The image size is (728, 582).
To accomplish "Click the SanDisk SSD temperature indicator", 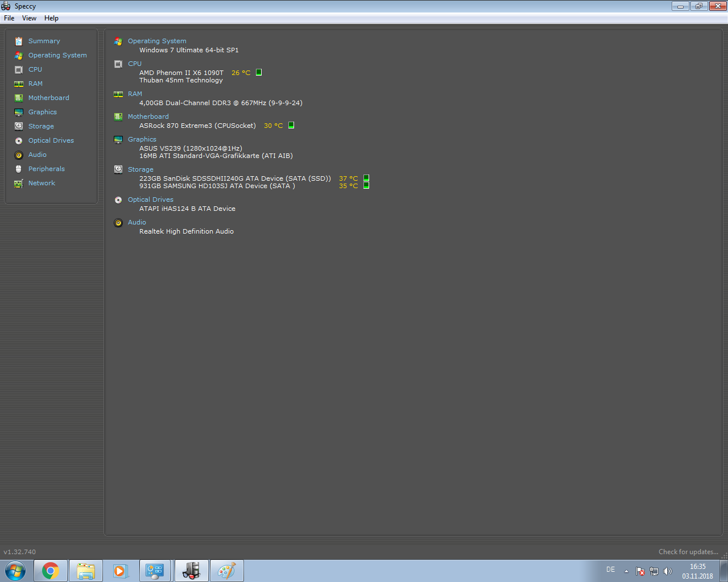I will (x=366, y=178).
